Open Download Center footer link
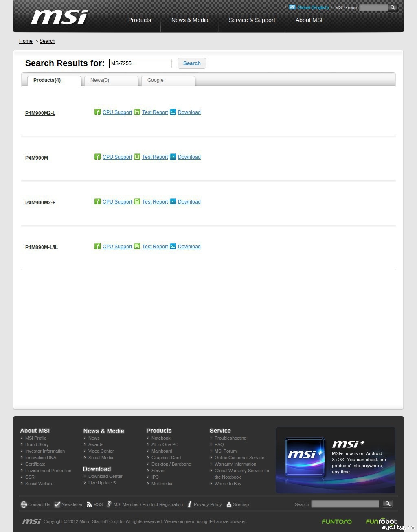This screenshot has width=417, height=532. click(x=105, y=476)
